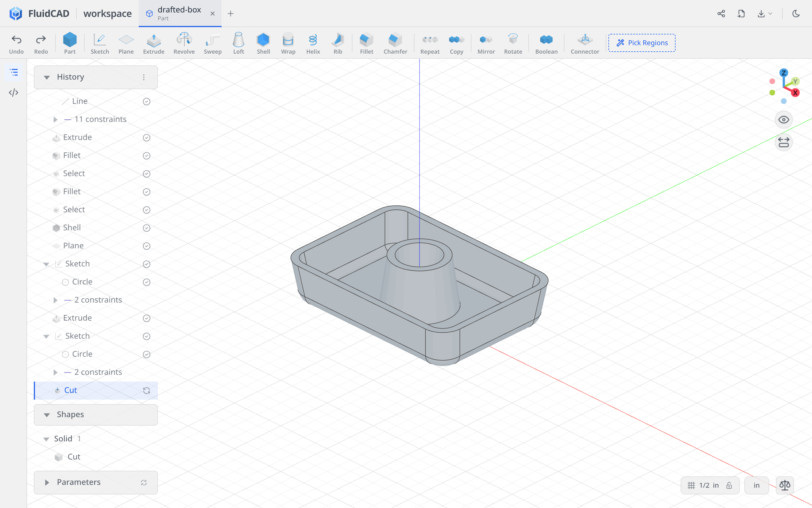Expand the 11 constraints row

coord(55,119)
